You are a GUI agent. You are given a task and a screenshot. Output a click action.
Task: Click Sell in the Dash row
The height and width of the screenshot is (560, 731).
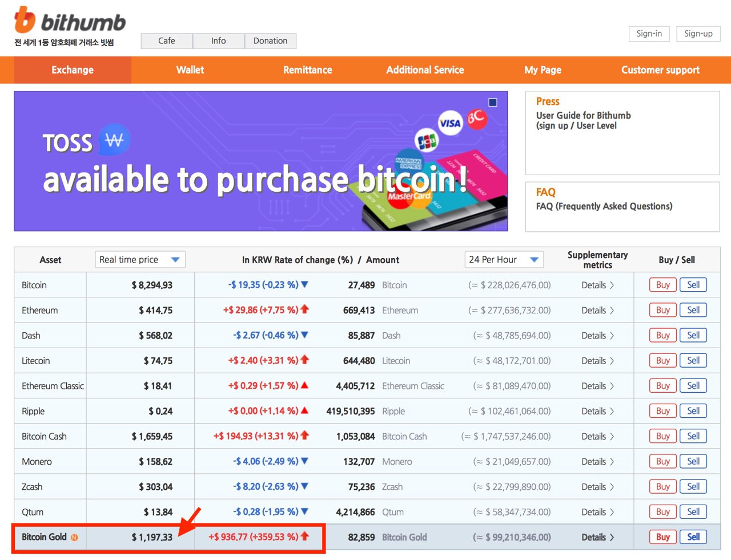pos(693,335)
